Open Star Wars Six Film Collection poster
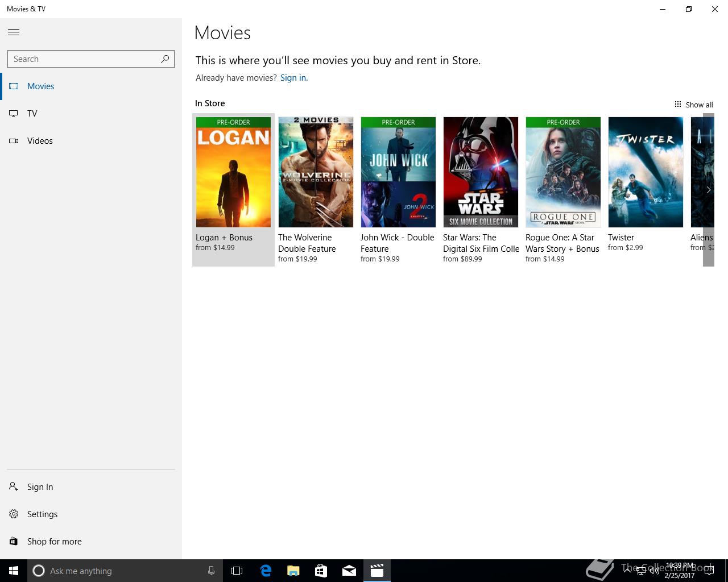 481,172
